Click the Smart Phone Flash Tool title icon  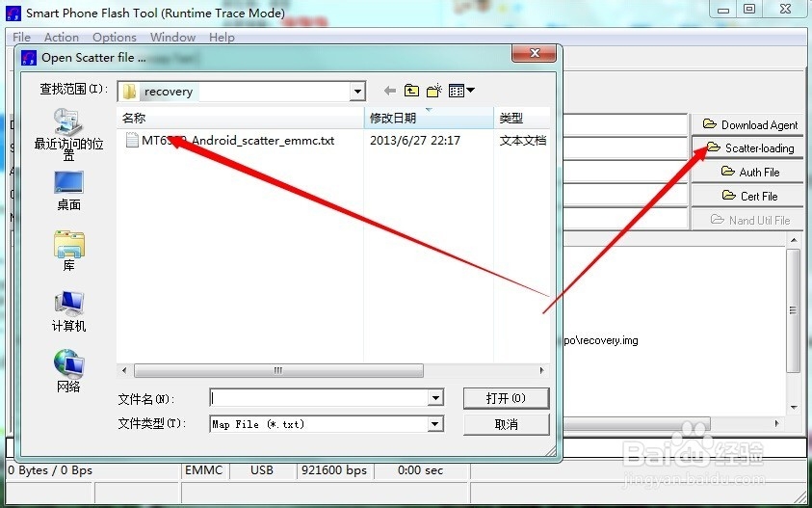(x=13, y=13)
